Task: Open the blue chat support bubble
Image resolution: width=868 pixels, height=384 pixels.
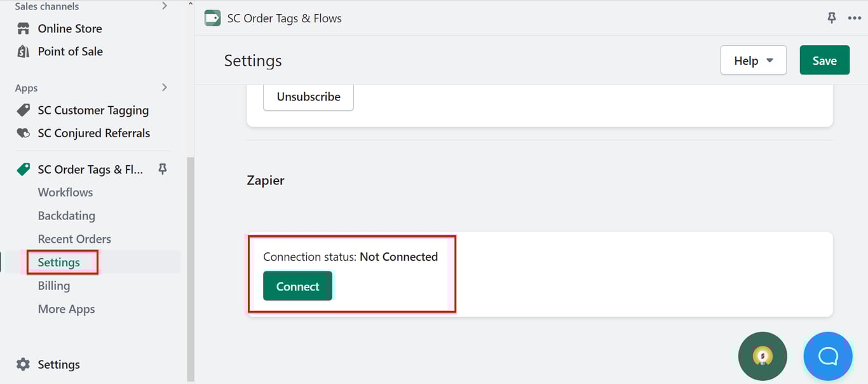Action: (x=828, y=356)
